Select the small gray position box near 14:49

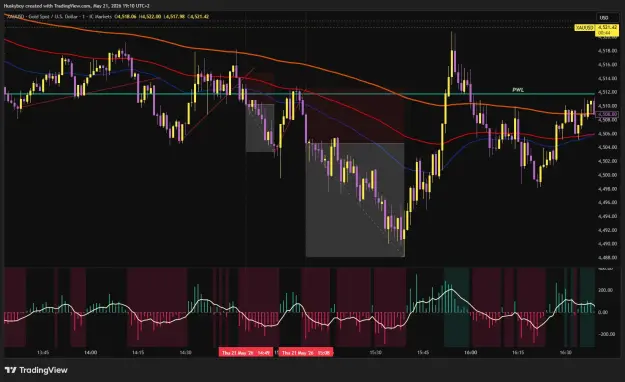260,128
